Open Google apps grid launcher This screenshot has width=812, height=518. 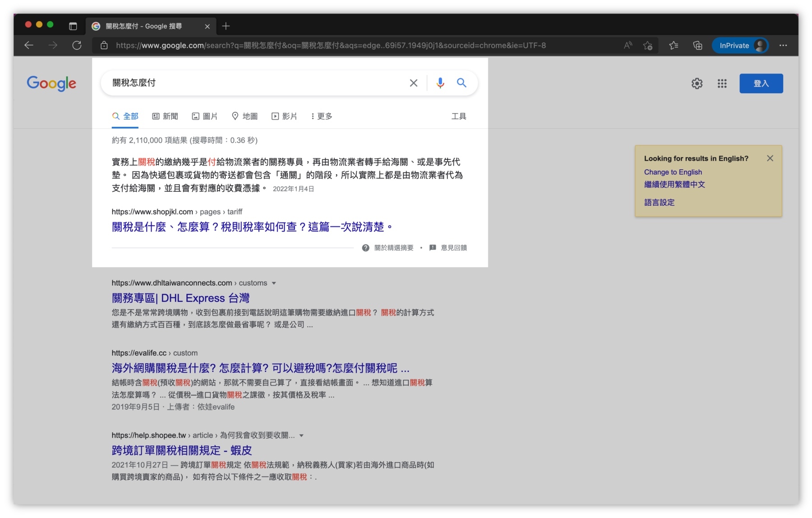coord(722,83)
